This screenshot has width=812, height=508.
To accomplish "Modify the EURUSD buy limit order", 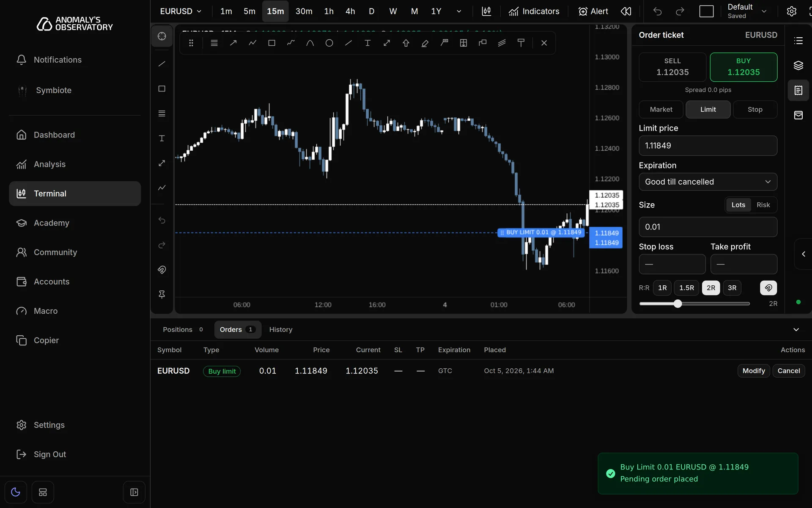I will 754,371.
